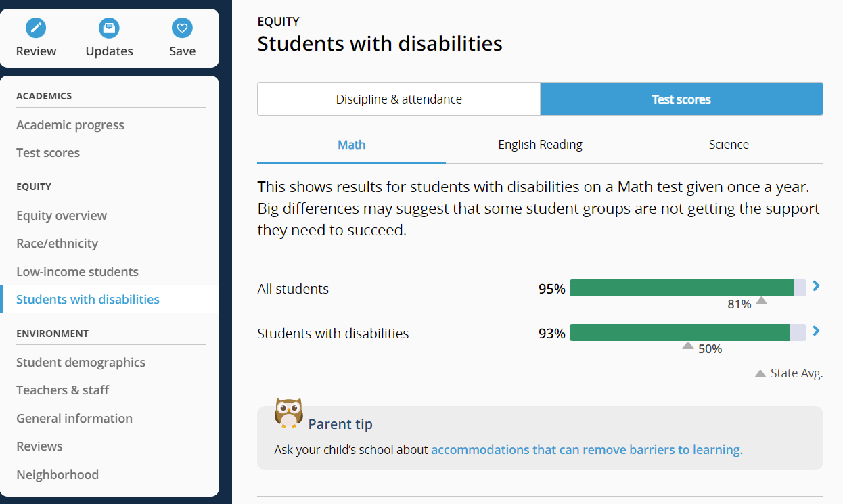
Task: Expand the All students row chevron
Action: pos(816,286)
